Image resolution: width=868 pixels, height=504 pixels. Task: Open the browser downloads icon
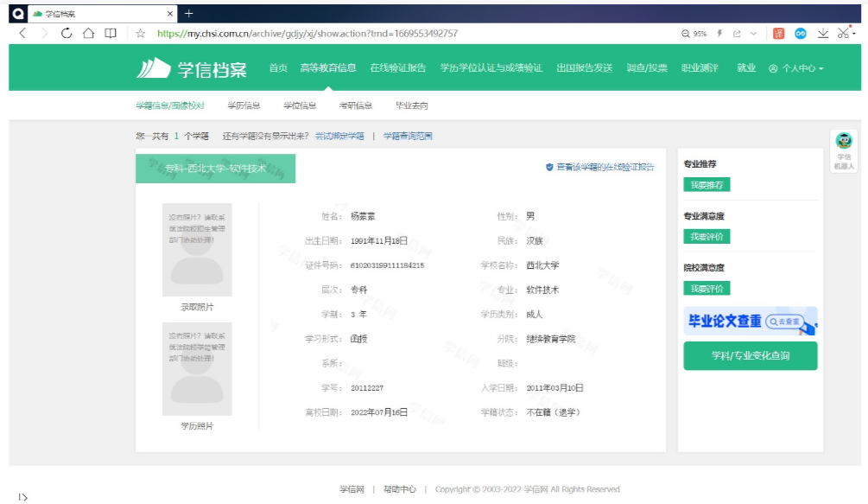[x=823, y=33]
